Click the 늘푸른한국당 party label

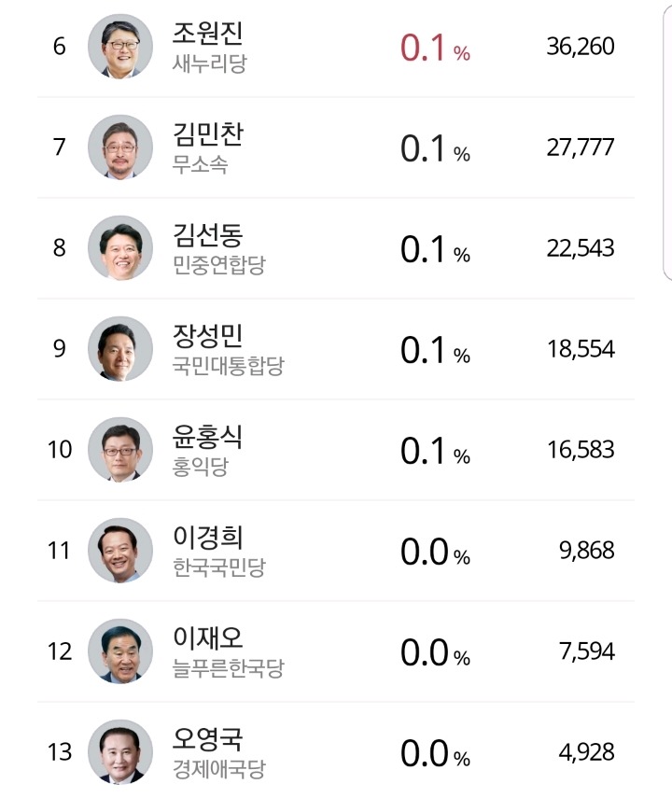[228, 667]
